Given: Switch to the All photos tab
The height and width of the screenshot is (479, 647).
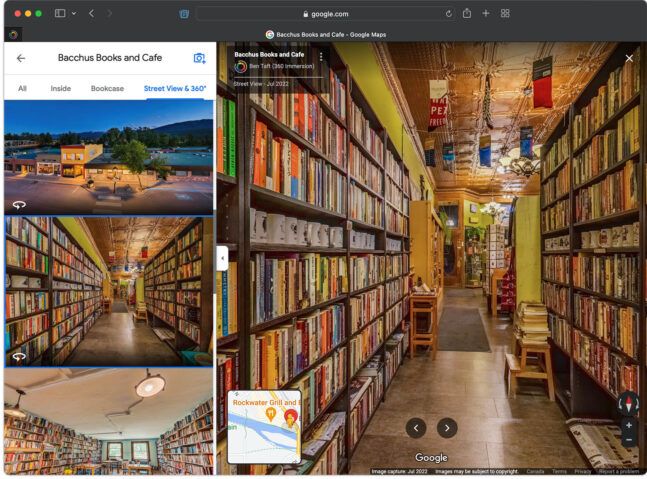Looking at the screenshot, I should tap(22, 88).
